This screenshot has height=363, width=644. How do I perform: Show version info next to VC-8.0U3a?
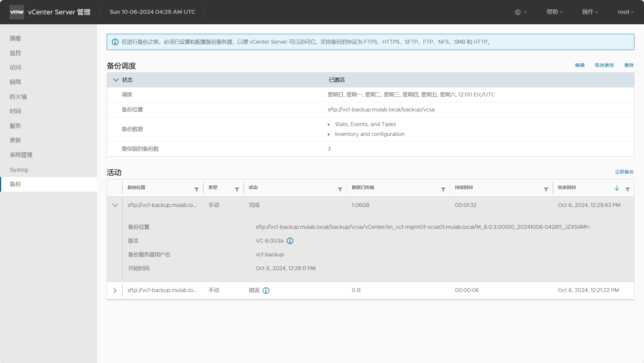tap(290, 241)
